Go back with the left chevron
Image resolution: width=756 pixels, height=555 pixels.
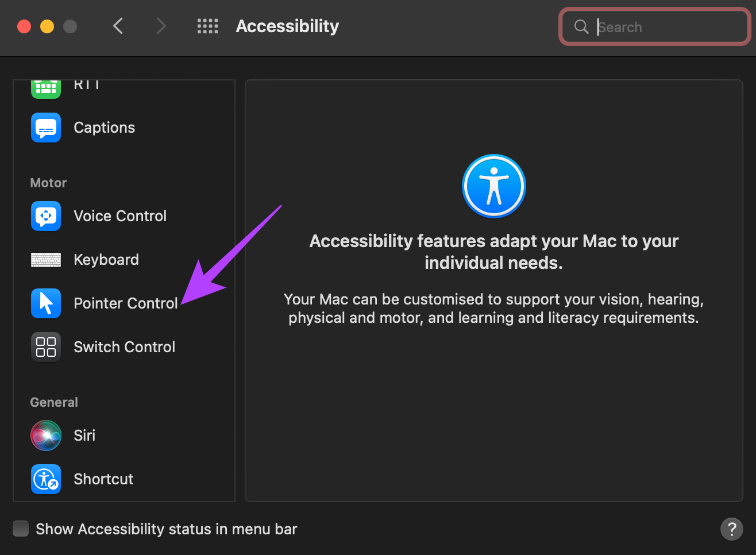118,26
